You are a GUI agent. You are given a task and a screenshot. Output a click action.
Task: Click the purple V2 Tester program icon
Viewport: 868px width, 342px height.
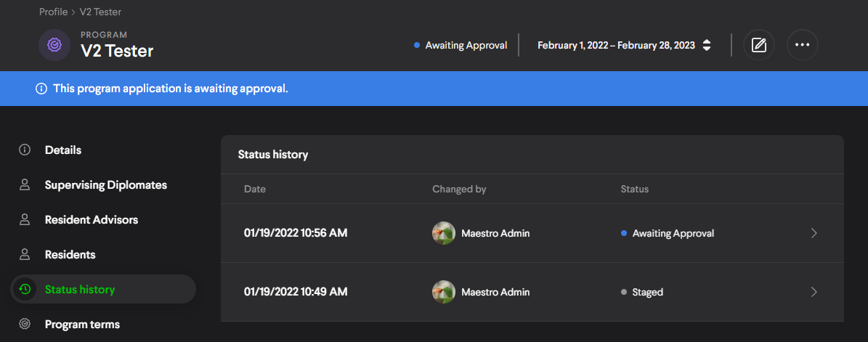[54, 45]
